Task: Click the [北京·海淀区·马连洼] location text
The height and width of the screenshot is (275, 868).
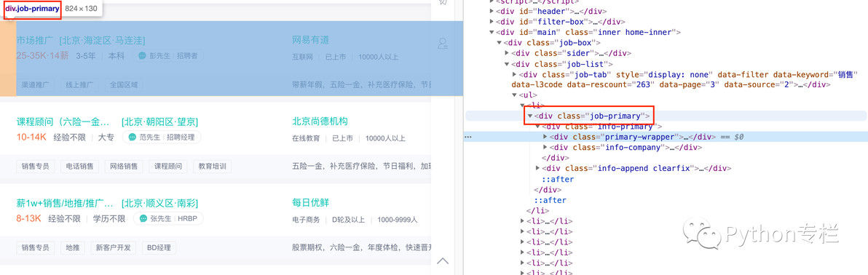Action: (x=102, y=41)
